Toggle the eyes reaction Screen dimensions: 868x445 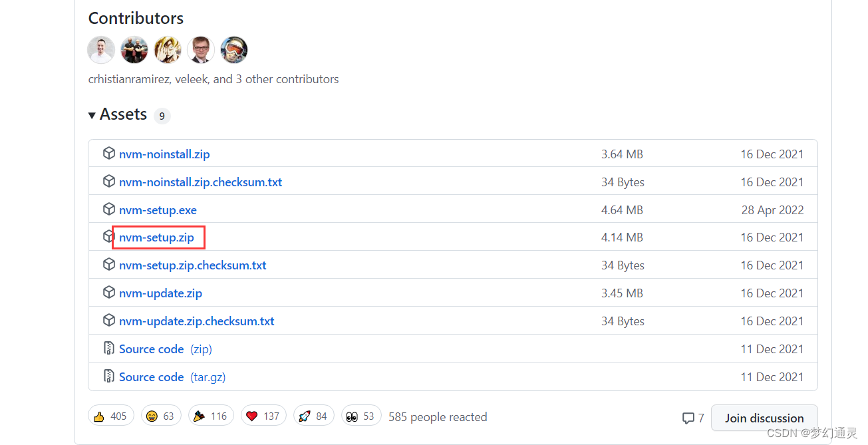[x=360, y=416]
